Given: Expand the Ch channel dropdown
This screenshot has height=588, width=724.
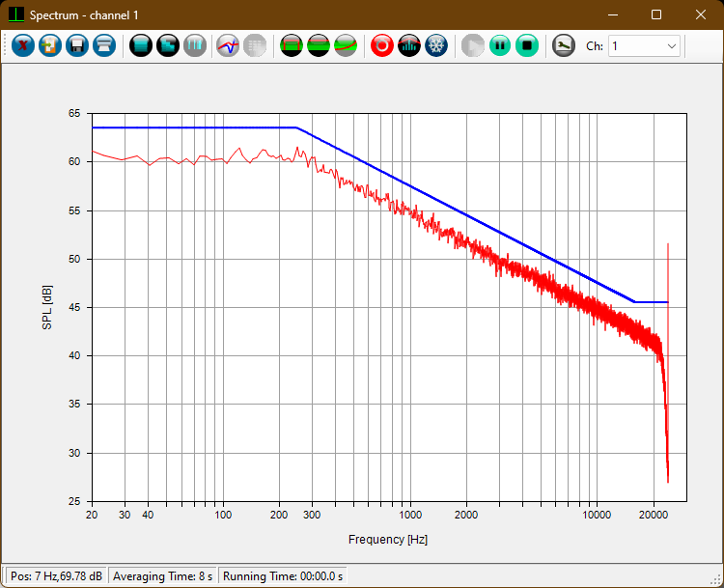Looking at the screenshot, I should tap(671, 45).
